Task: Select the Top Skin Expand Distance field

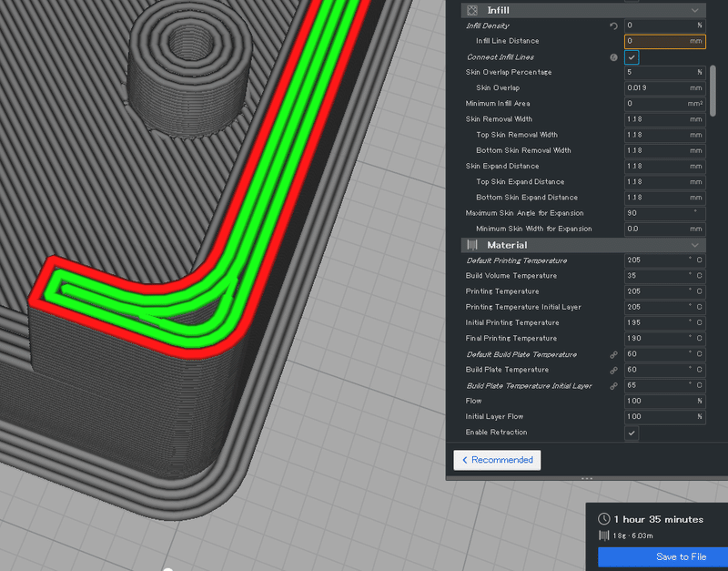Action: 665,182
